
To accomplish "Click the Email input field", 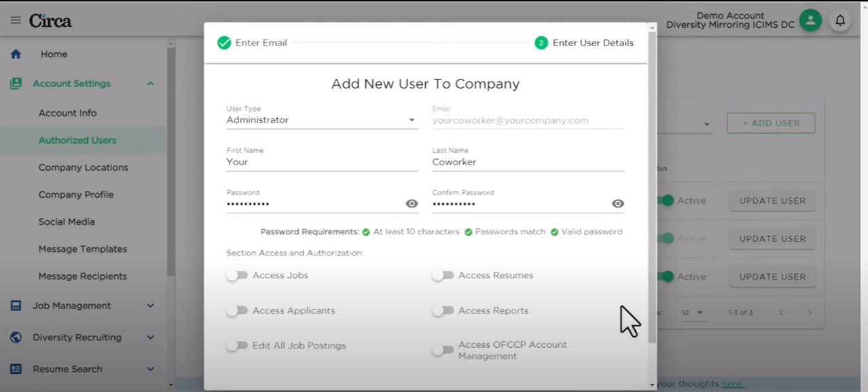I will coord(528,120).
